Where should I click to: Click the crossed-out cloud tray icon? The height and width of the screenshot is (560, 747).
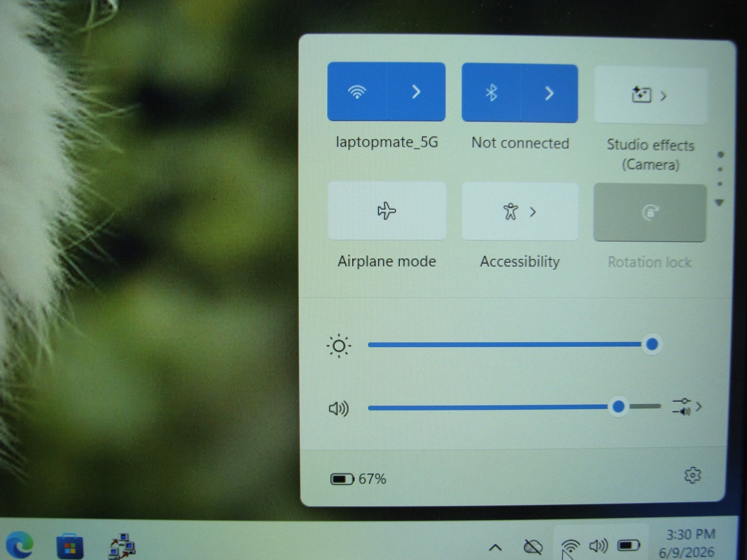point(533,546)
